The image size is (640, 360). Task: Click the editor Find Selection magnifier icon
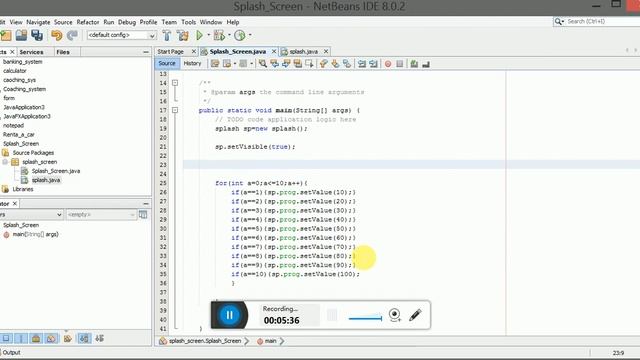click(263, 64)
